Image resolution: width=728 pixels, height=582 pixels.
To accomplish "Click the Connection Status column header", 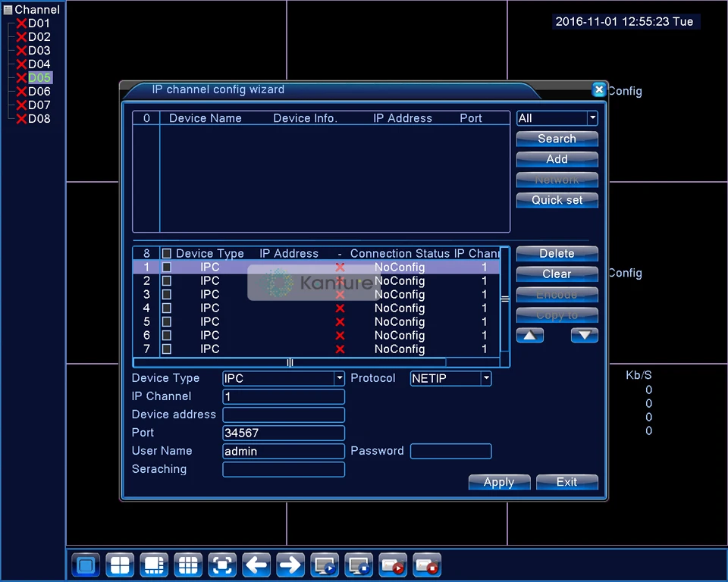I will [x=400, y=253].
